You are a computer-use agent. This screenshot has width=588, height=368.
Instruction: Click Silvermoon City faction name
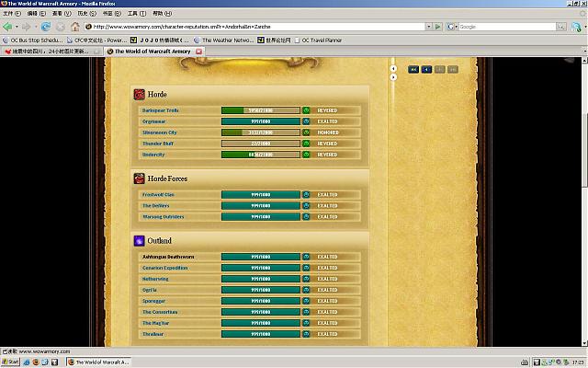(159, 132)
